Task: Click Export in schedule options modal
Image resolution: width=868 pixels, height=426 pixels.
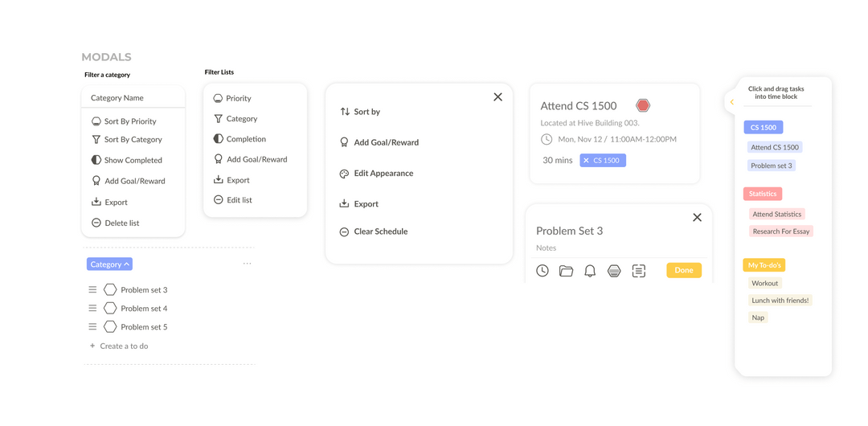Action: (358, 204)
